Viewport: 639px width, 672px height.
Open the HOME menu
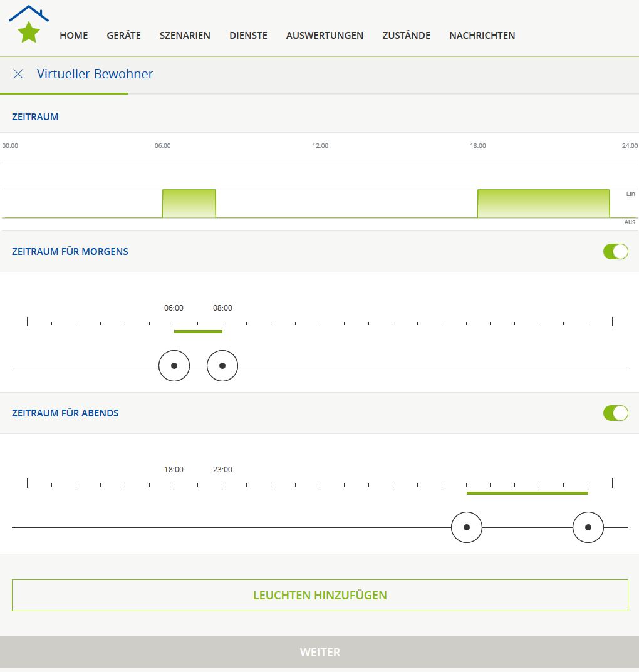point(74,36)
